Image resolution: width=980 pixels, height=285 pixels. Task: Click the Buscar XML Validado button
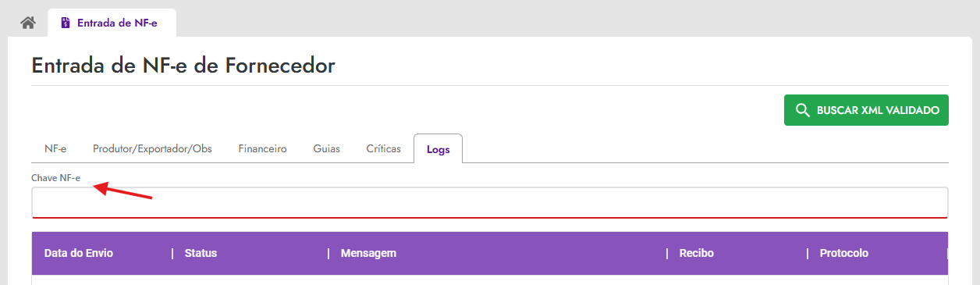tap(866, 110)
